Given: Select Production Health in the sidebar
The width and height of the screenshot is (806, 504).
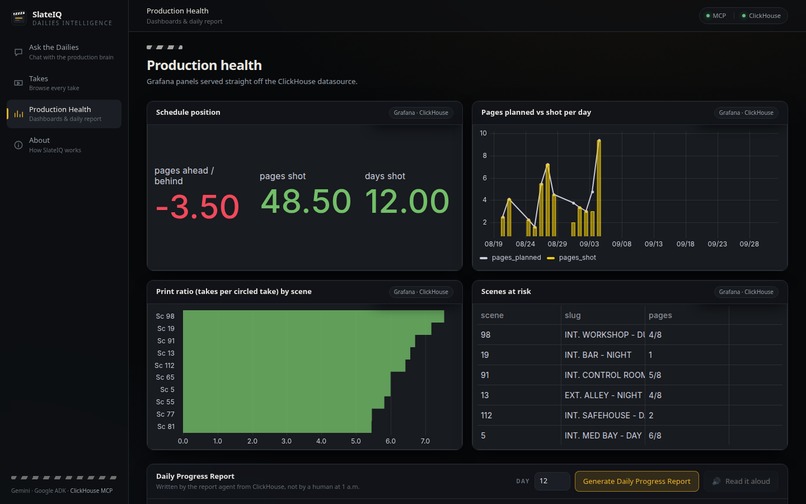Looking at the screenshot, I should 64,114.
